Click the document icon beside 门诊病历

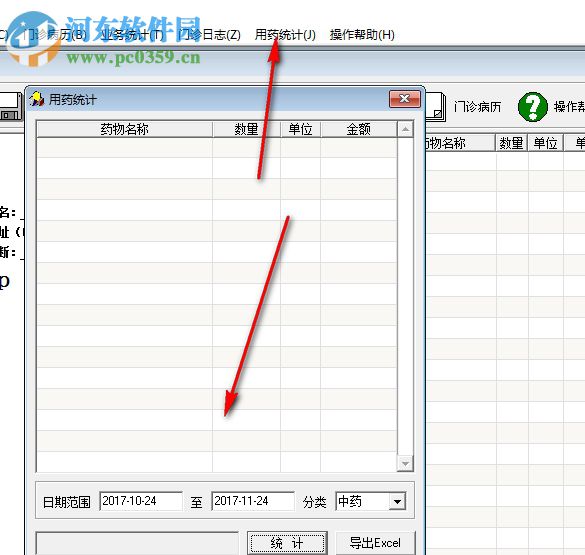pyautogui.click(x=436, y=107)
